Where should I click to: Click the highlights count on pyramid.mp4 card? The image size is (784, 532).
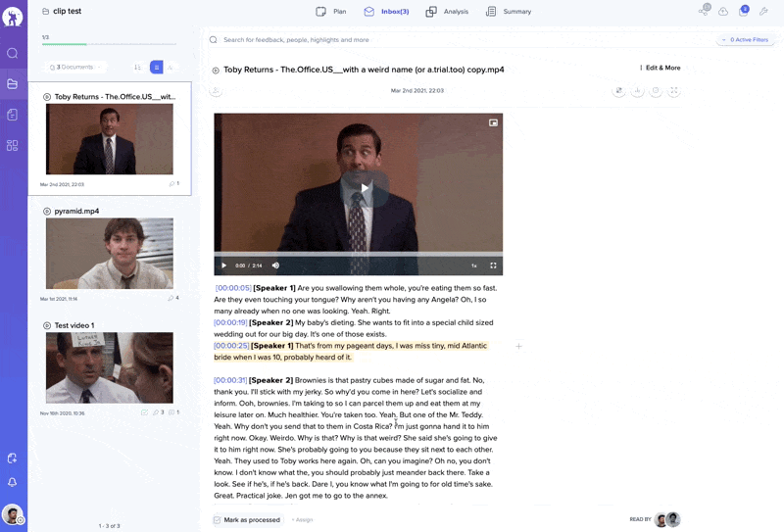(x=173, y=298)
